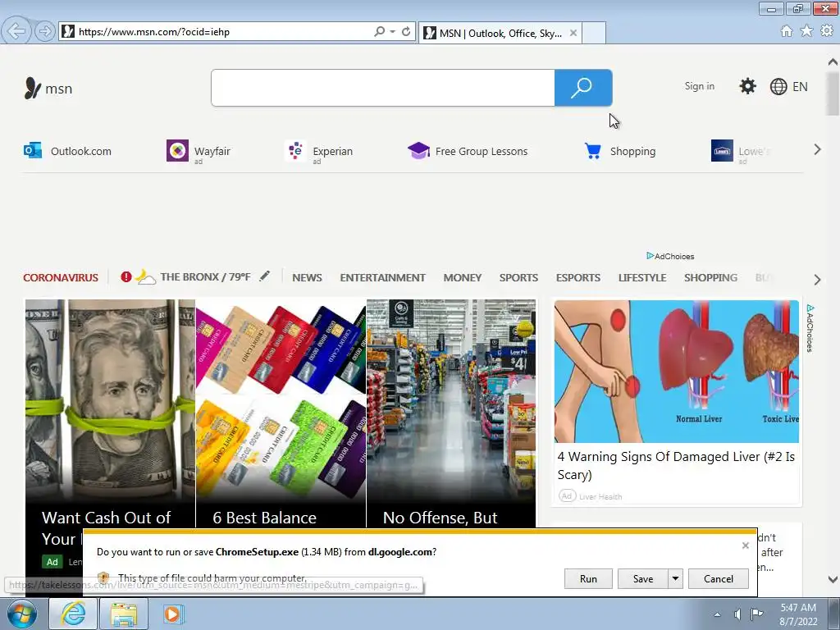The width and height of the screenshot is (840, 630).
Task: Open the LIFESTYLE category
Action: click(x=642, y=277)
